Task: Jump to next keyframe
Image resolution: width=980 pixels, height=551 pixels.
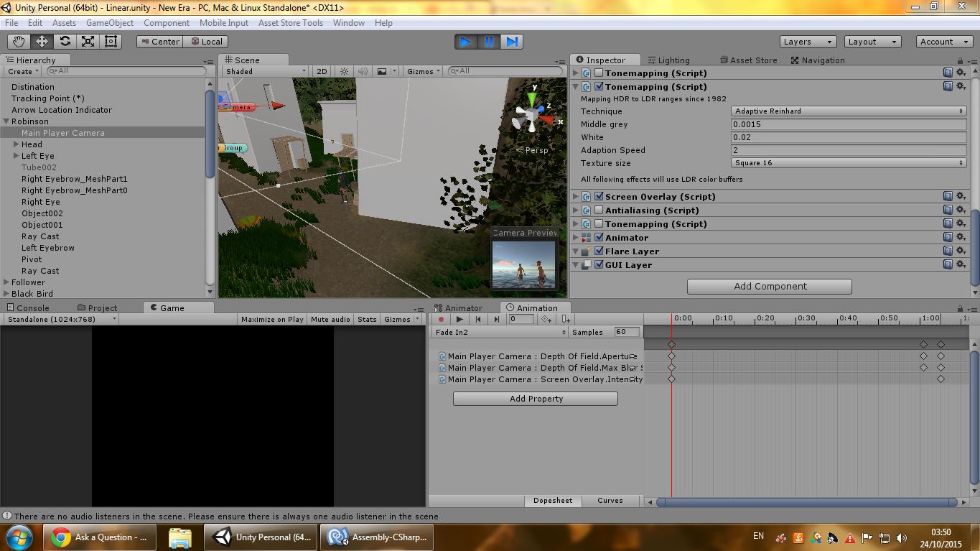Action: [496, 319]
